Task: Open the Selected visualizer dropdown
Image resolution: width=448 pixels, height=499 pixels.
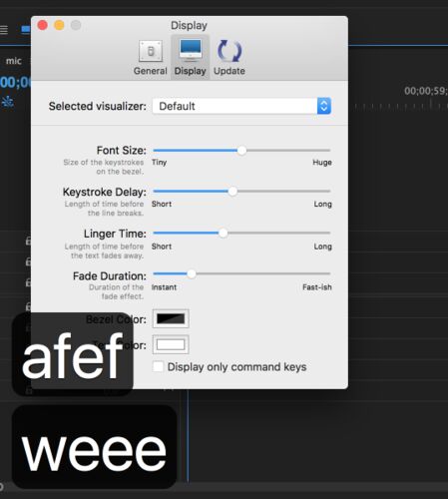Action: [x=241, y=106]
